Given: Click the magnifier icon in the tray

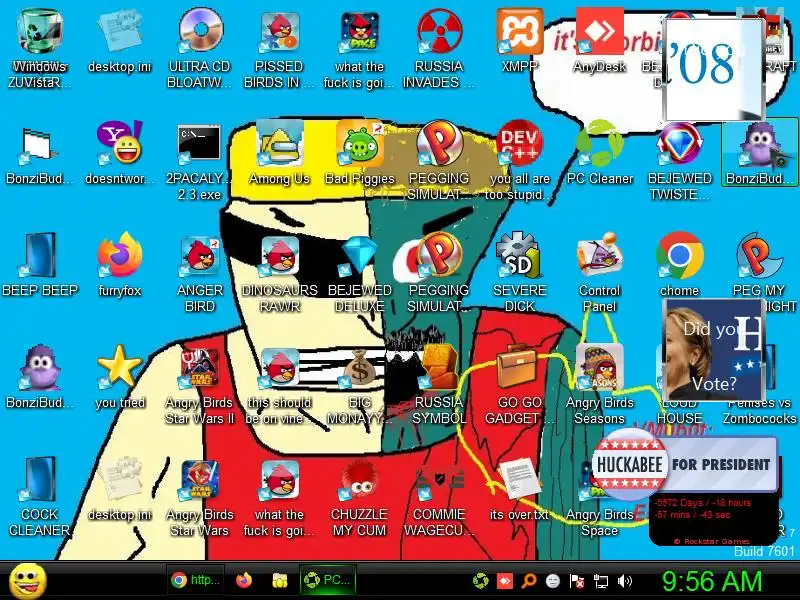Looking at the screenshot, I should [529, 581].
